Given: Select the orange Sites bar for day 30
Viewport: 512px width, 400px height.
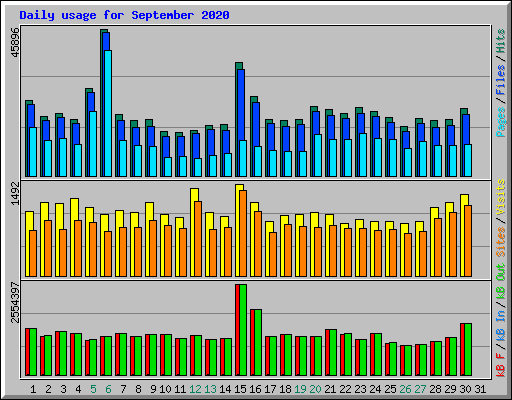Looking at the screenshot, I should [468, 241].
